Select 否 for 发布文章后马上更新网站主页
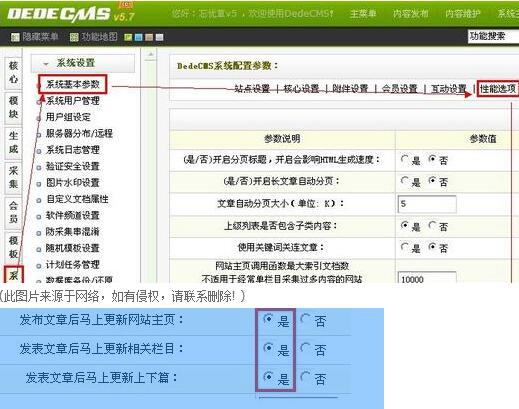519x409 pixels. tap(305, 319)
